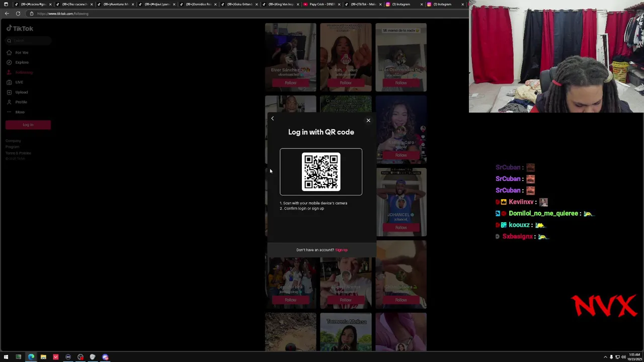
Task: Click the For You home icon
Action: pos(9,52)
